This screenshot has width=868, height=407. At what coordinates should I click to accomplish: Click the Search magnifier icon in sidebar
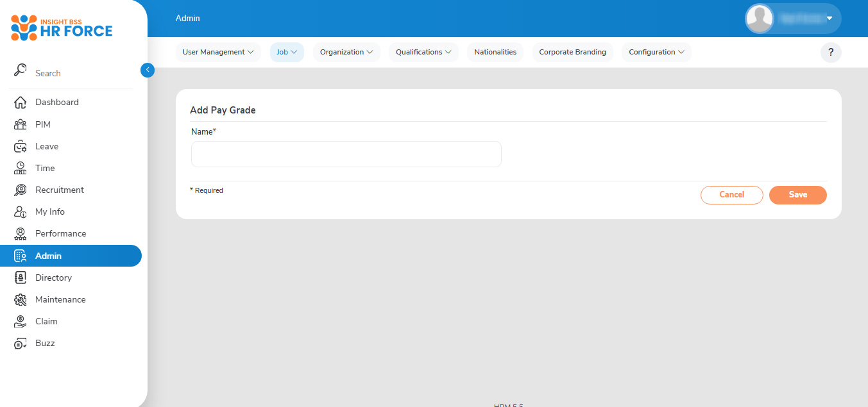[x=21, y=70]
